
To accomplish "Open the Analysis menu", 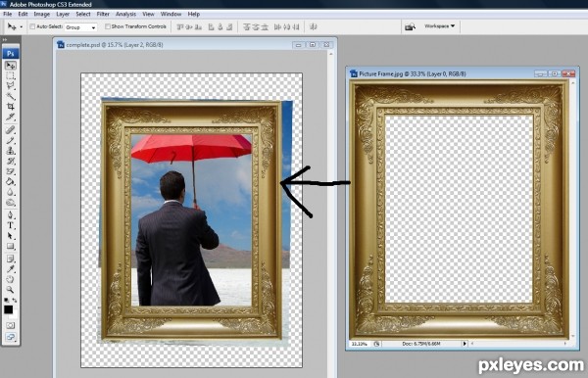I will [125, 15].
